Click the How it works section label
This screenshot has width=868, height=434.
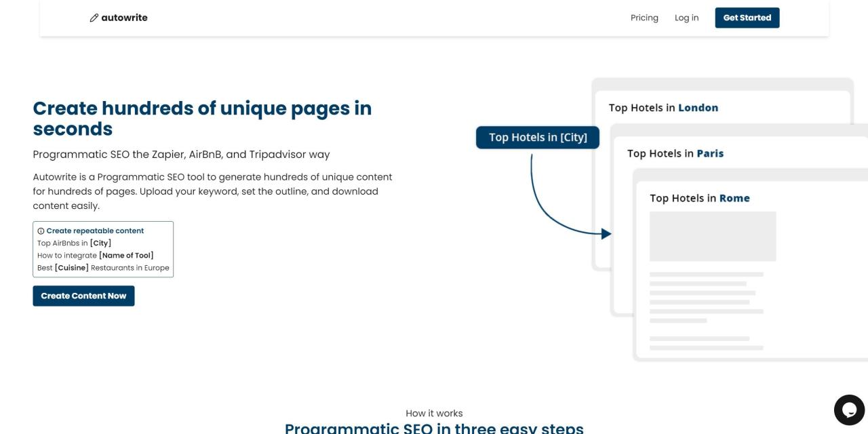434,413
